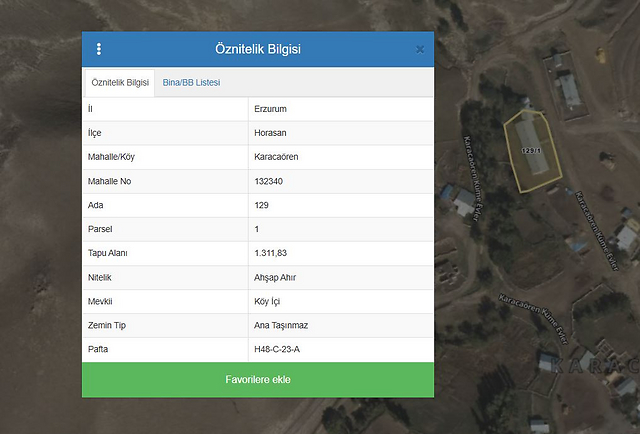Click the Mahalle/Köy field label

(111, 156)
